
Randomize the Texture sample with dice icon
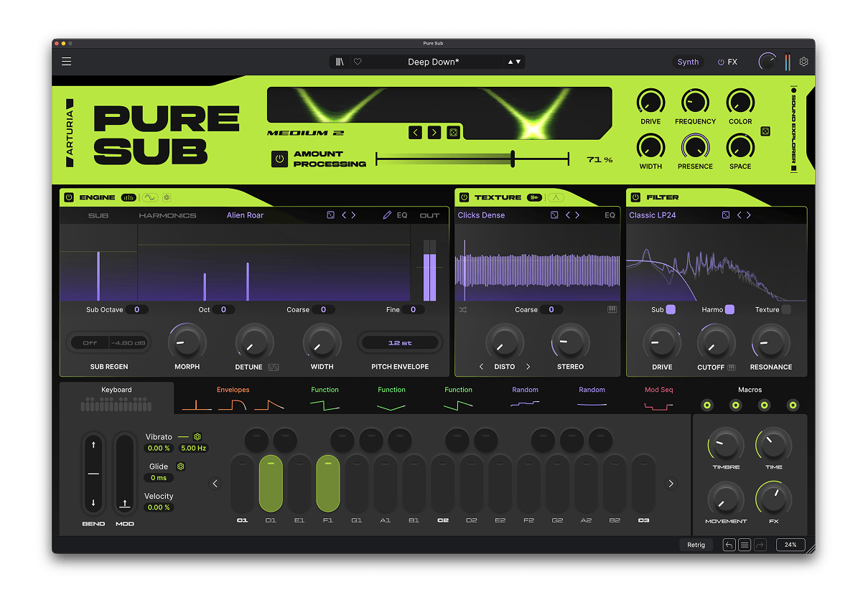point(555,215)
